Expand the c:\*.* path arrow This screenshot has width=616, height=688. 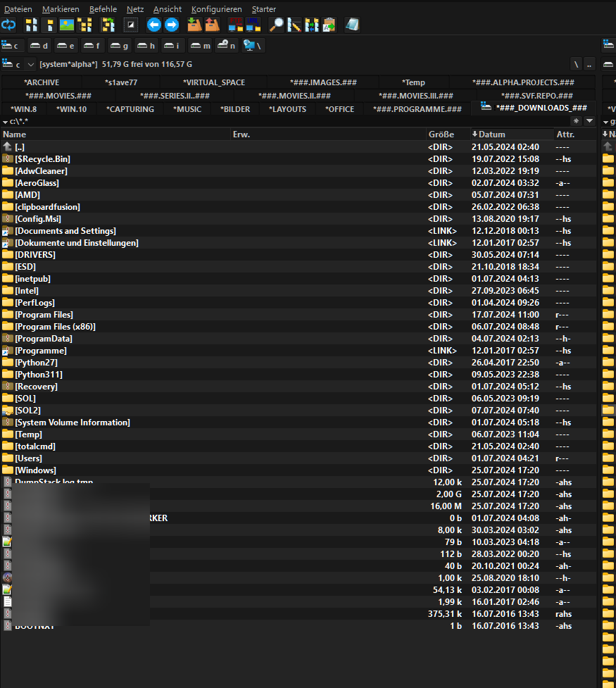click(x=5, y=122)
